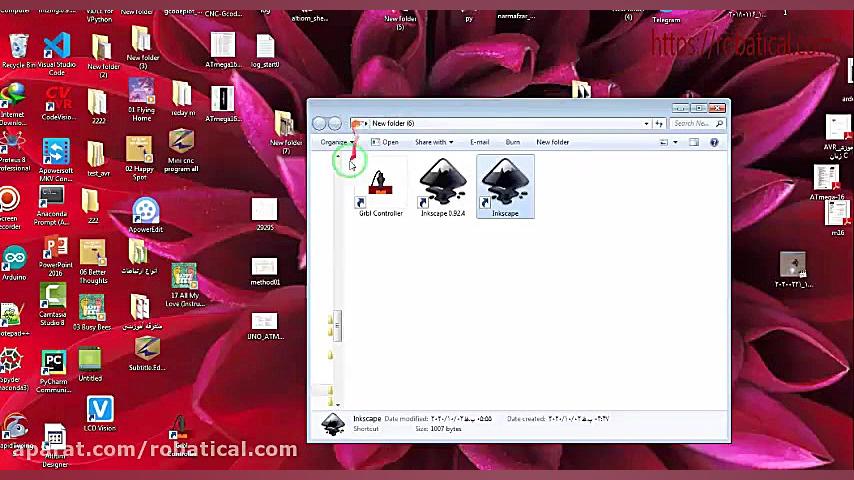The image size is (854, 480).
Task: Open the UNO_ATM file on desktop
Action: coord(265,326)
